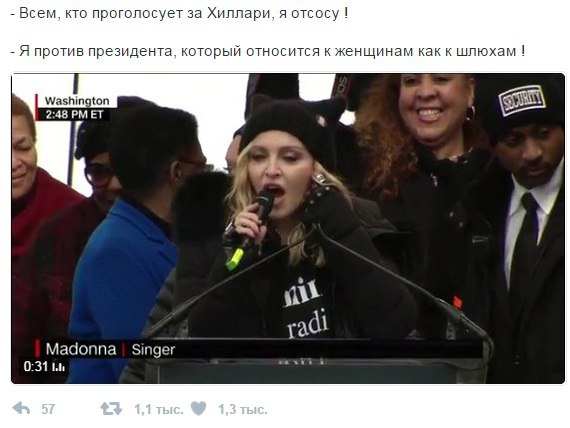Open the retweet count 1,1 тыс.
570x428 pixels.
point(159,409)
